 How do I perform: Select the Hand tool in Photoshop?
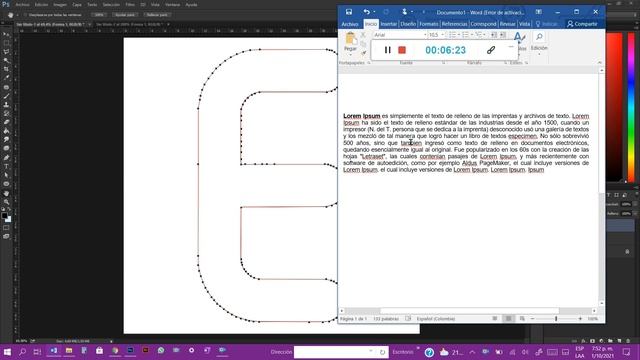pos(6,193)
